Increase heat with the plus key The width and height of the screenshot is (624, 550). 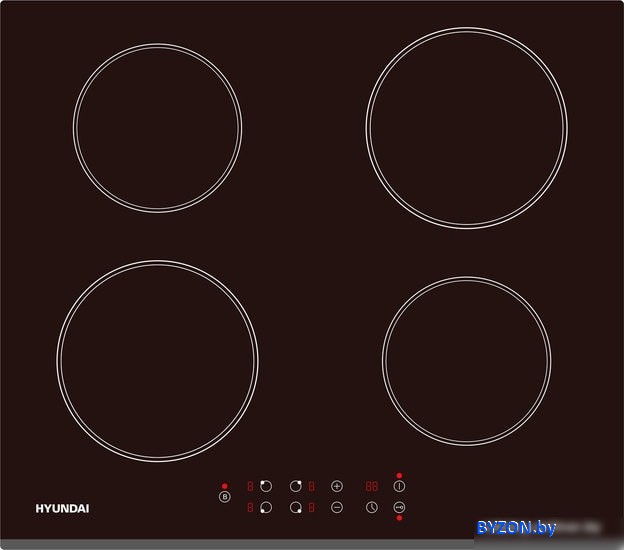(337, 486)
